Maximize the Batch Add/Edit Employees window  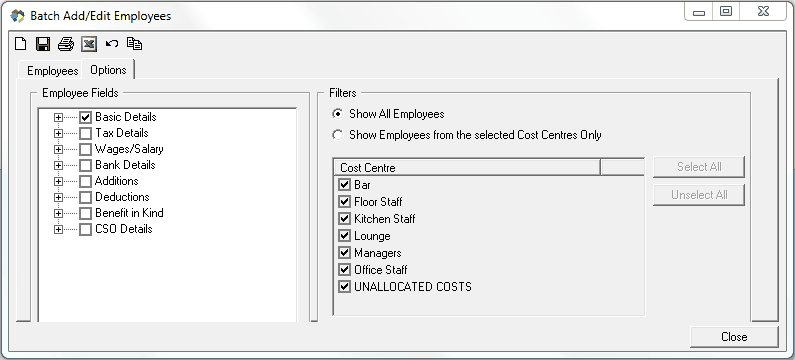[x=726, y=12]
